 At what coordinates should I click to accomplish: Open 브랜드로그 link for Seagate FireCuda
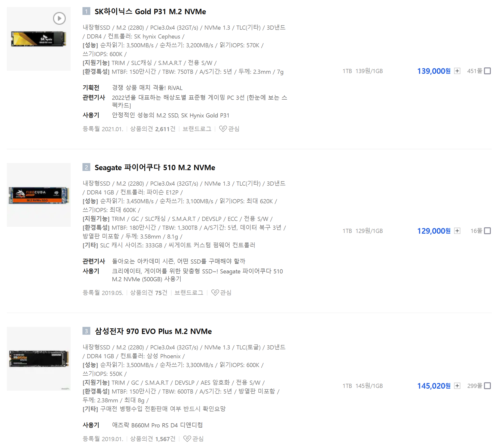(x=189, y=293)
